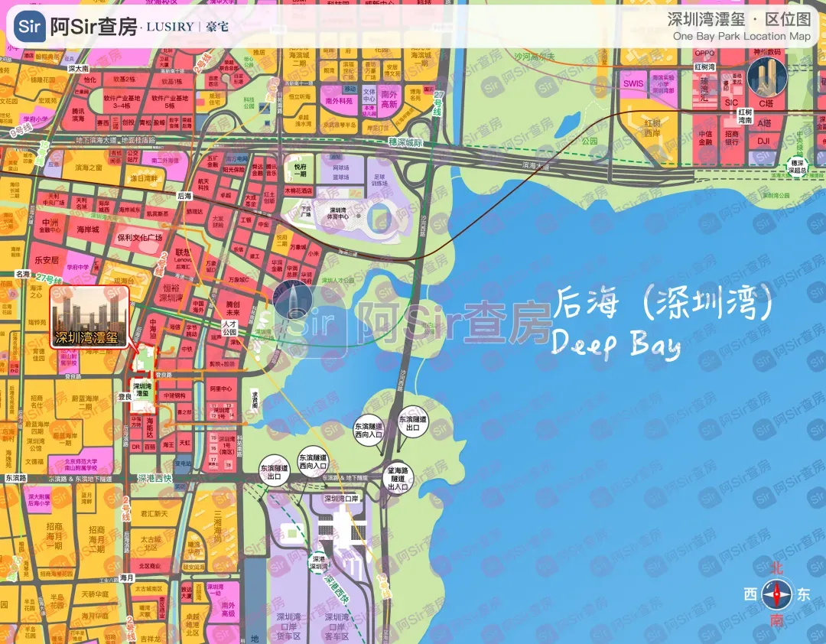Click the LUSIRY text in header
The width and height of the screenshot is (826, 644).
click(170, 26)
